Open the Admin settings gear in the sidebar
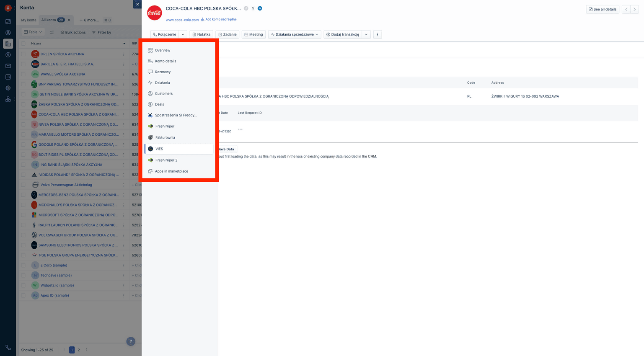 coord(8,88)
